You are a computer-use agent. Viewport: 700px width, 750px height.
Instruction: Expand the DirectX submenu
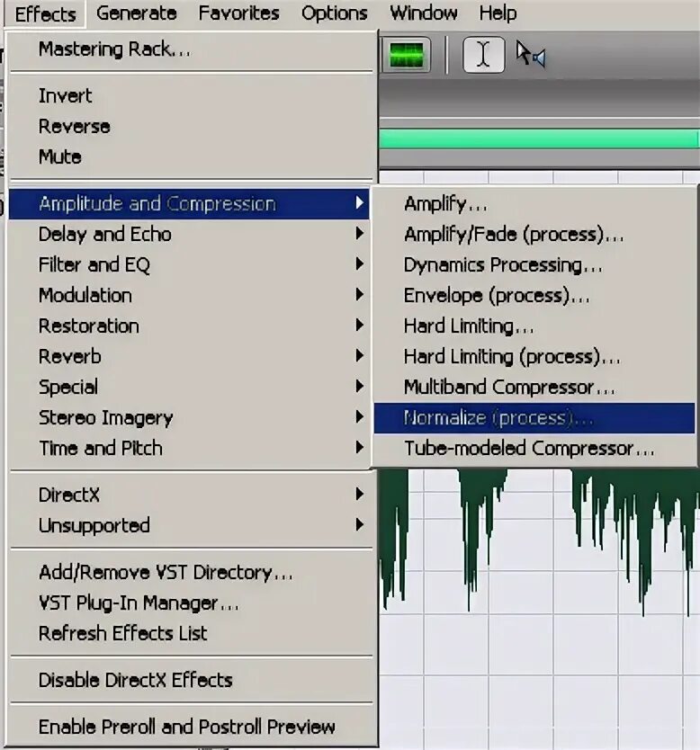coord(191,496)
